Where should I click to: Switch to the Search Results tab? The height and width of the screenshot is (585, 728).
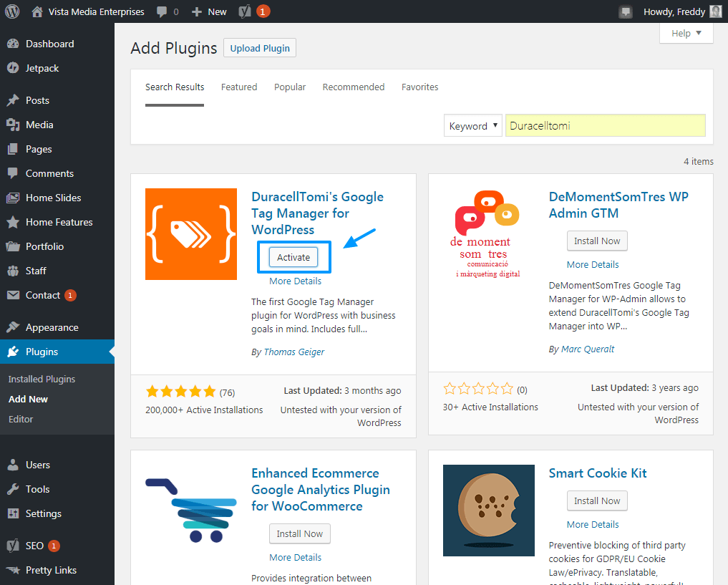[175, 87]
